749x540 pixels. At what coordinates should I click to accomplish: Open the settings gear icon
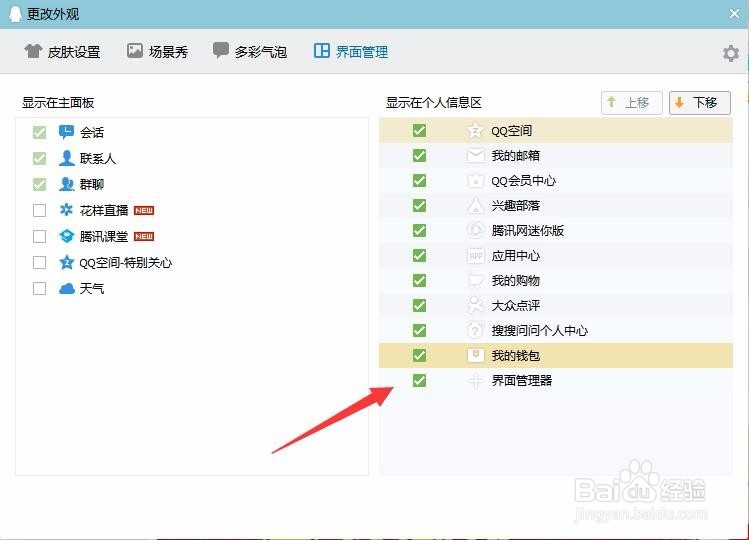pyautogui.click(x=731, y=53)
